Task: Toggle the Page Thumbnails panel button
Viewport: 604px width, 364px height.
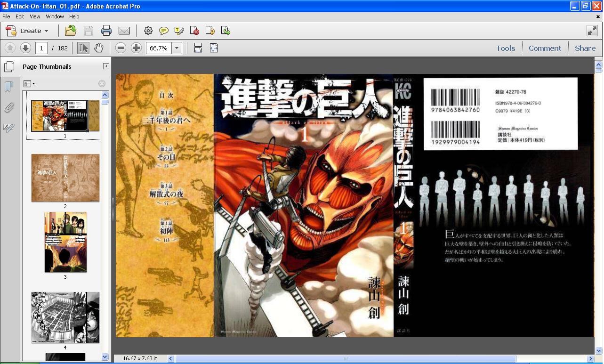Action: (9, 67)
